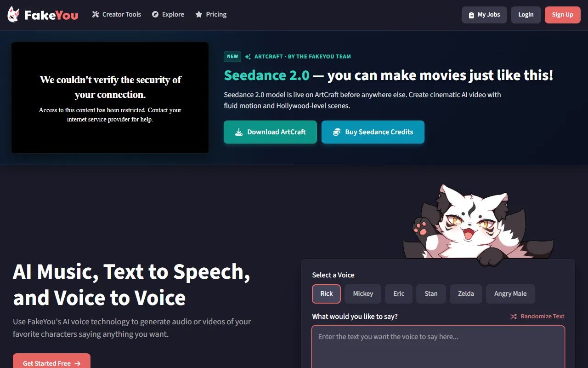Click the coins icon on Buy Seedance Credits
This screenshot has width=588, height=368.
click(337, 132)
